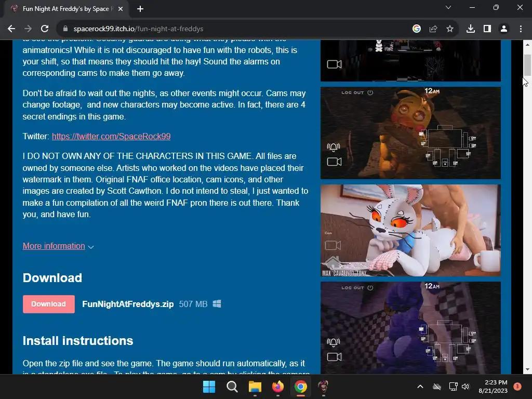Open the SpaceRock99 Twitter link

(111, 137)
